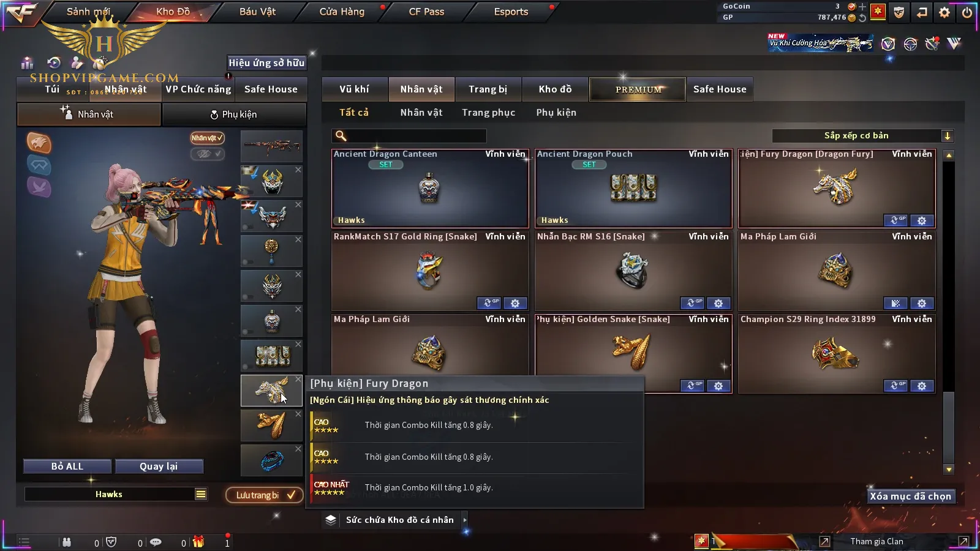The image size is (980, 551).
Task: Open the Vũ Khí Cường Hóa banner
Action: (x=820, y=43)
